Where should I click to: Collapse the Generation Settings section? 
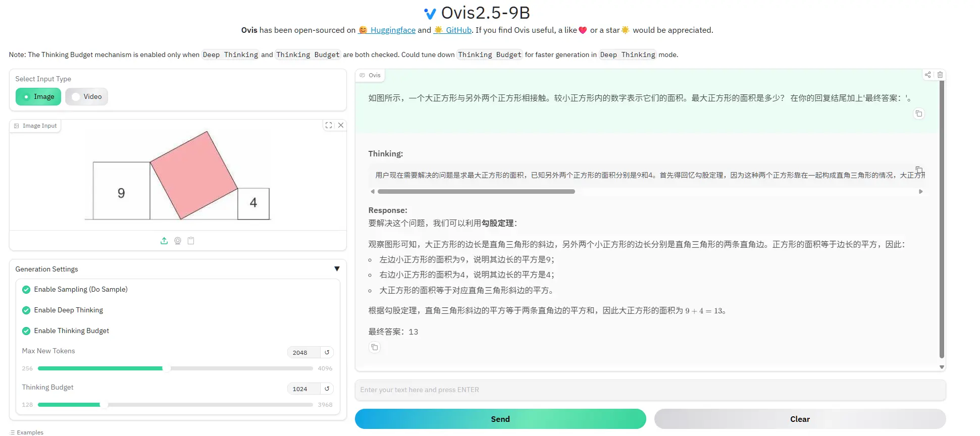(337, 269)
